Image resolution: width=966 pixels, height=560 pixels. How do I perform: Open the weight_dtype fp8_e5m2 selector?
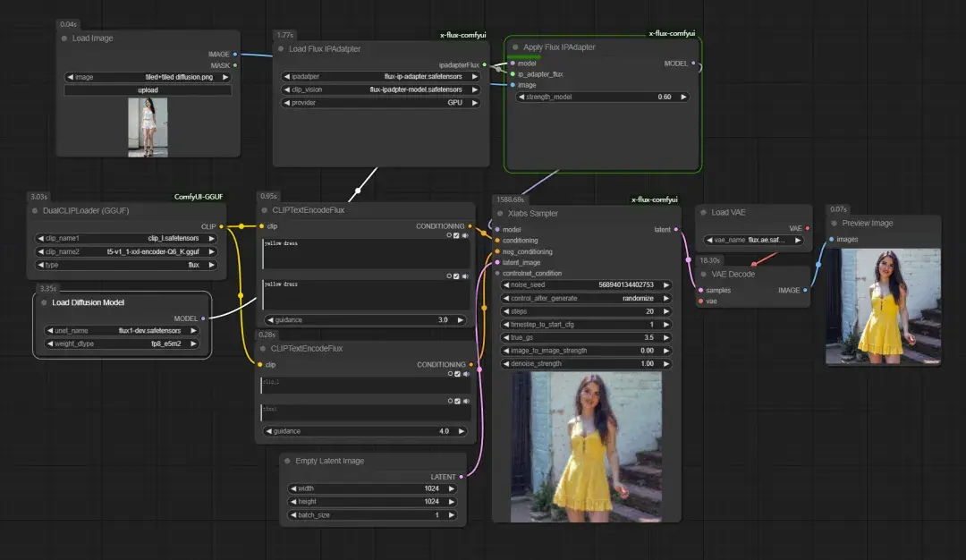[122, 344]
